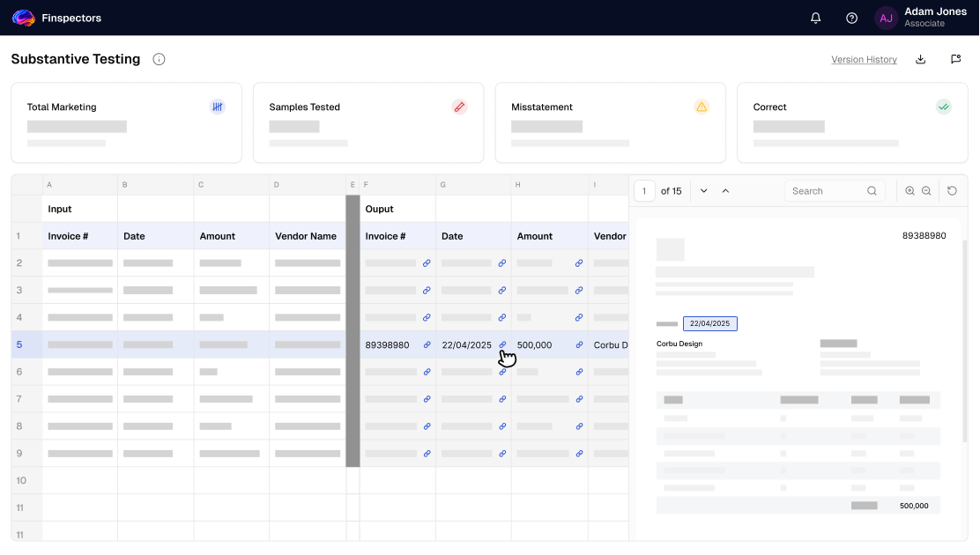Go to next document page chevron
The height and width of the screenshot is (555, 980).
704,191
